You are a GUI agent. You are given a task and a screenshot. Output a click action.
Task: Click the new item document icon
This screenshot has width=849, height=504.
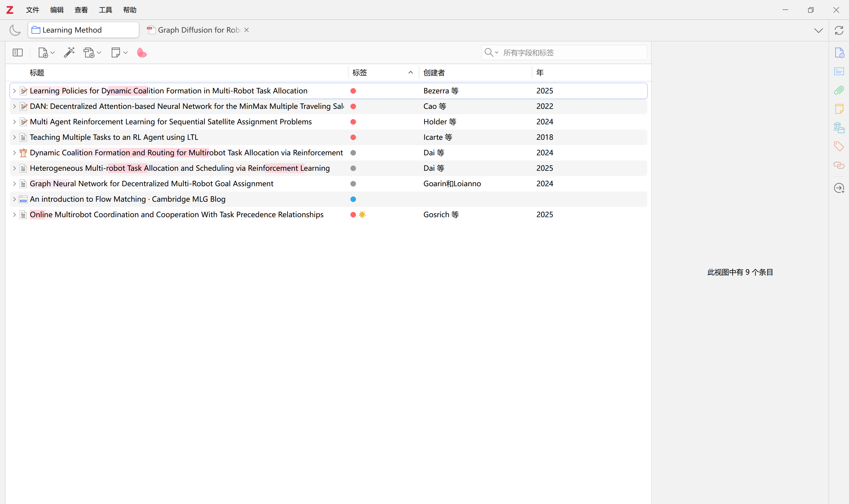coord(43,53)
